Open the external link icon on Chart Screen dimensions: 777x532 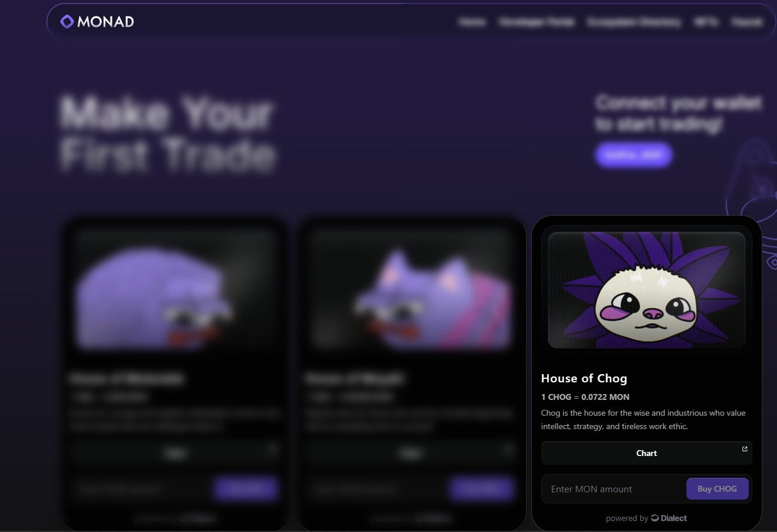pos(744,449)
